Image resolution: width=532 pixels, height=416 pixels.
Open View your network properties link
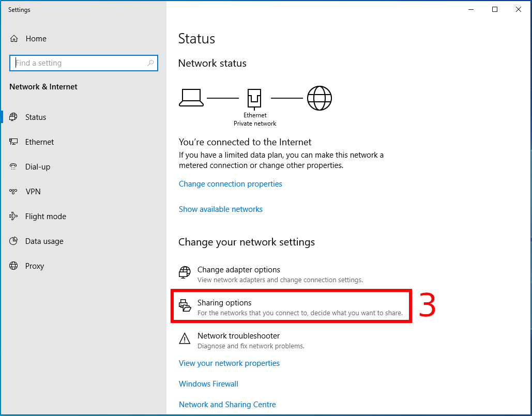pos(229,363)
